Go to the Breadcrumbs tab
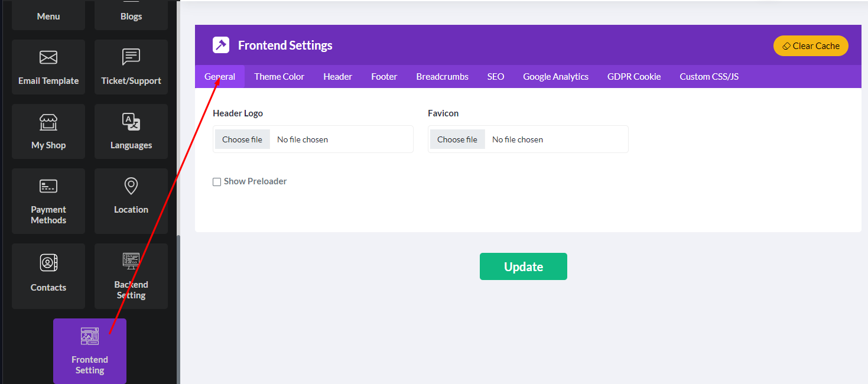This screenshot has width=868, height=384. point(443,77)
